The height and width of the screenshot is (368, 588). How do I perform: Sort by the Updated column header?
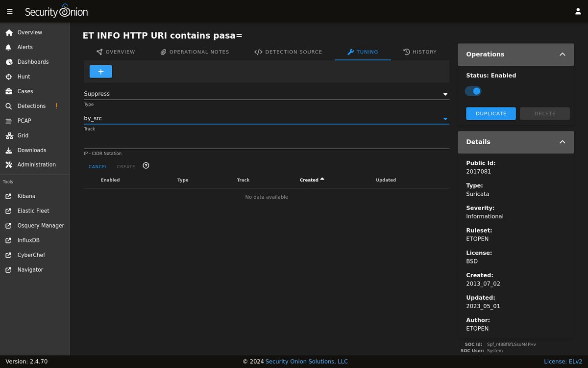[x=386, y=180]
